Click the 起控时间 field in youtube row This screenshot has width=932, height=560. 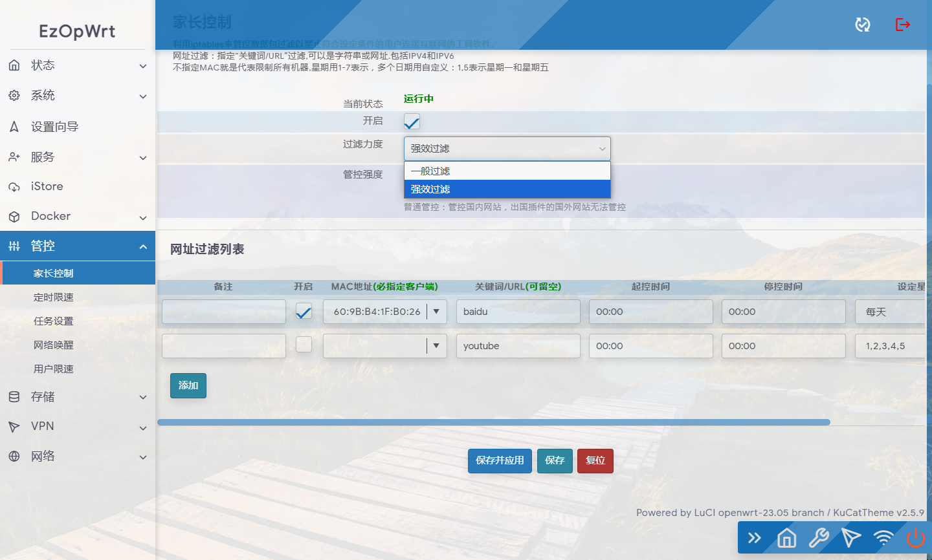(x=651, y=346)
